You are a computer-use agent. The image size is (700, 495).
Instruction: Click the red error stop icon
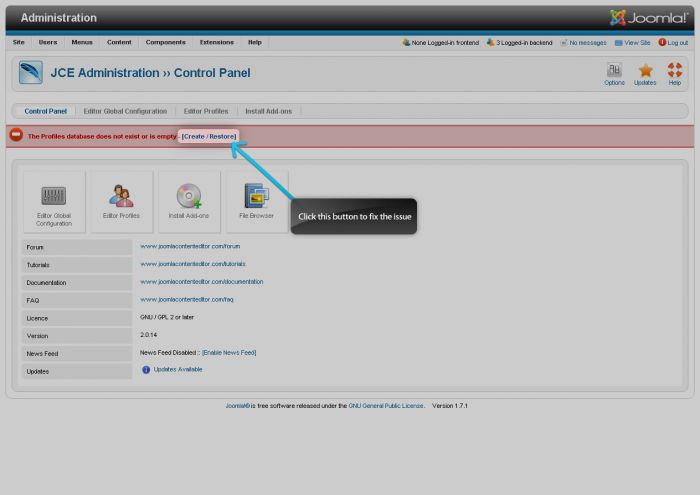point(16,135)
